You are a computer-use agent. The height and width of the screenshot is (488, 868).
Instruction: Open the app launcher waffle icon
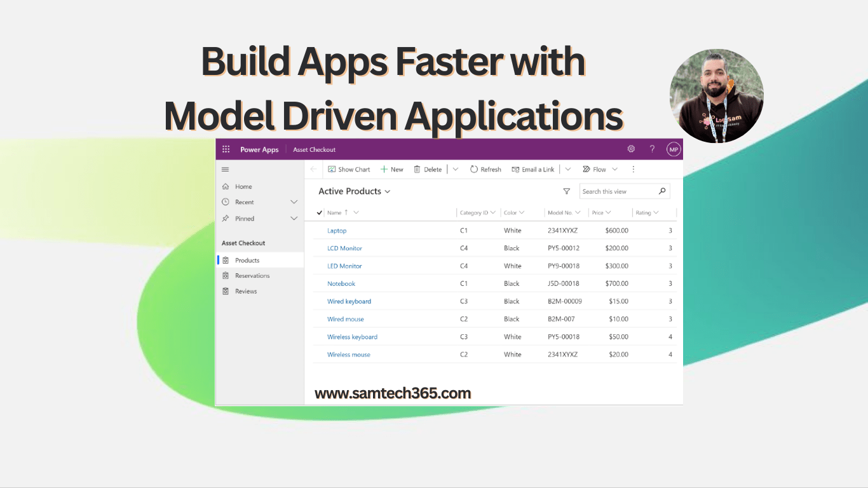226,149
